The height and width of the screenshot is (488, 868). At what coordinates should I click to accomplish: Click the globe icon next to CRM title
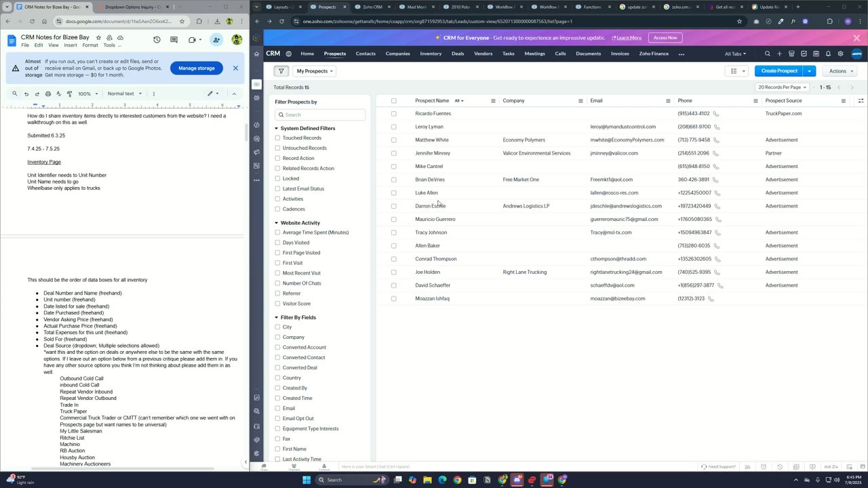click(x=288, y=54)
